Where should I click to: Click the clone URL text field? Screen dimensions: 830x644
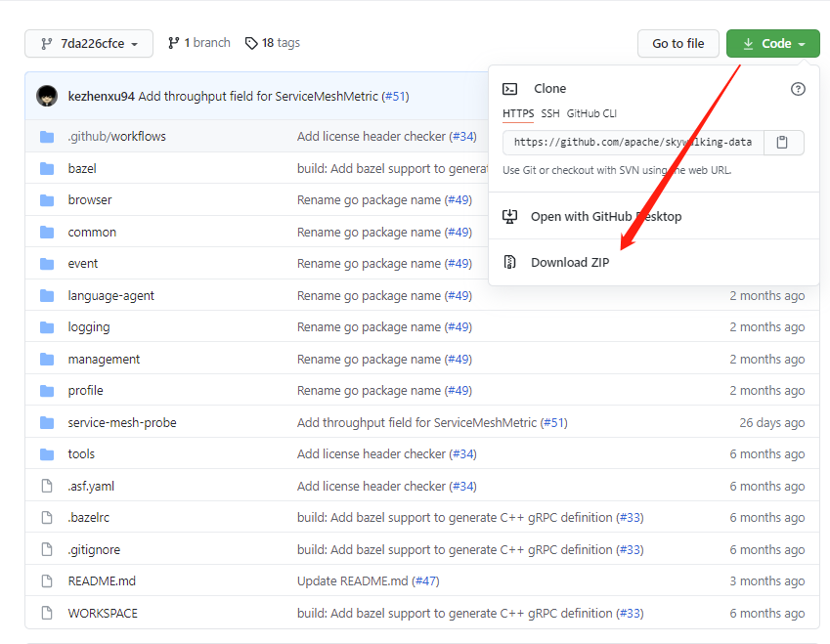(633, 143)
